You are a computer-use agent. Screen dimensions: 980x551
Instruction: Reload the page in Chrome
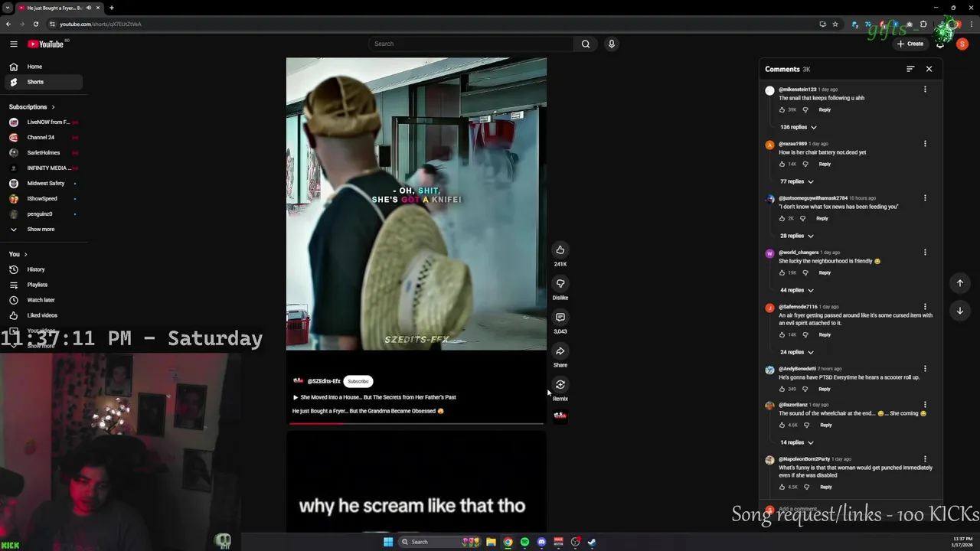pos(35,24)
